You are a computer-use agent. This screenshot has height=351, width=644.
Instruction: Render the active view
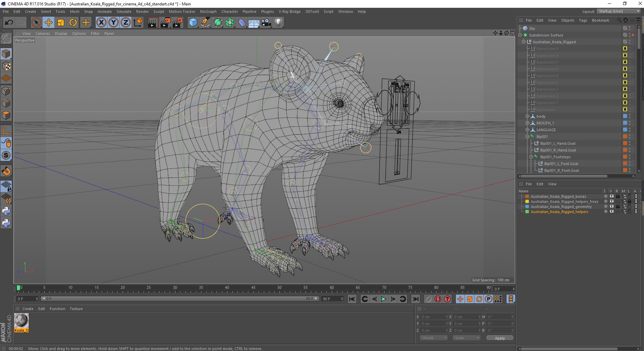click(153, 23)
